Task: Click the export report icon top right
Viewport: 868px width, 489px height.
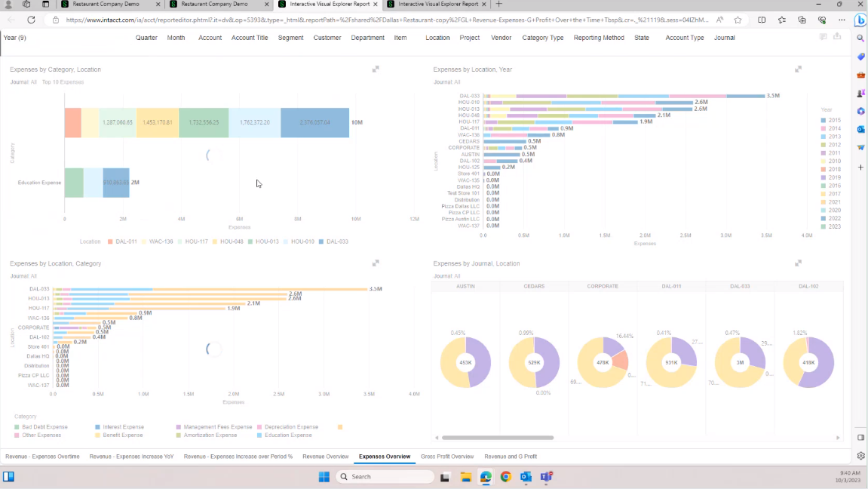Action: [x=836, y=36]
